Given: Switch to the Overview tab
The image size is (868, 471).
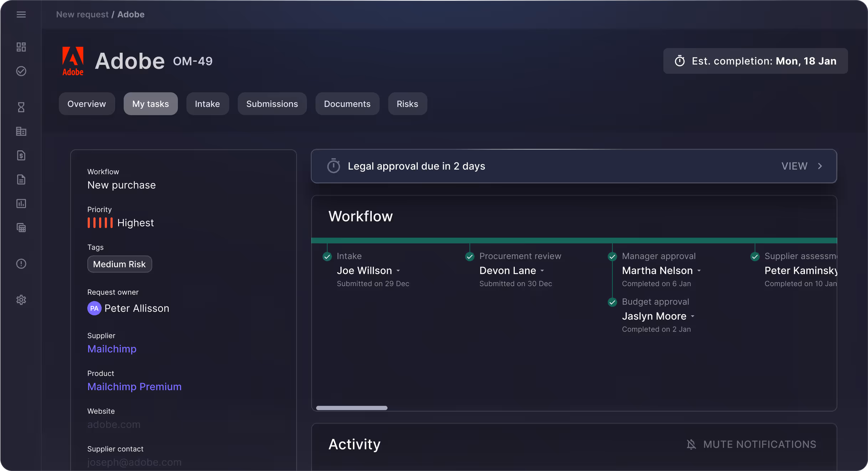Looking at the screenshot, I should tap(87, 104).
